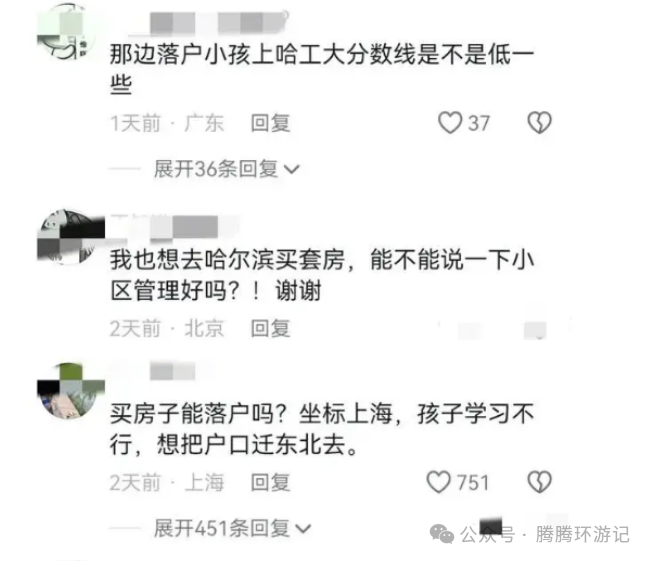Dislike the comment about 哈工大 score line
The image size is (651, 561).
539,123
